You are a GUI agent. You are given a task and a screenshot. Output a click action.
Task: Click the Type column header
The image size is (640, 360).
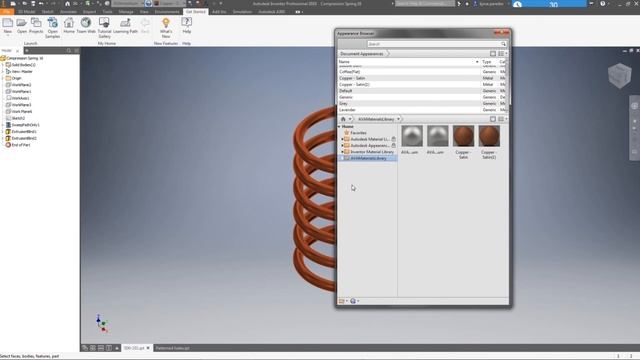[x=489, y=62]
